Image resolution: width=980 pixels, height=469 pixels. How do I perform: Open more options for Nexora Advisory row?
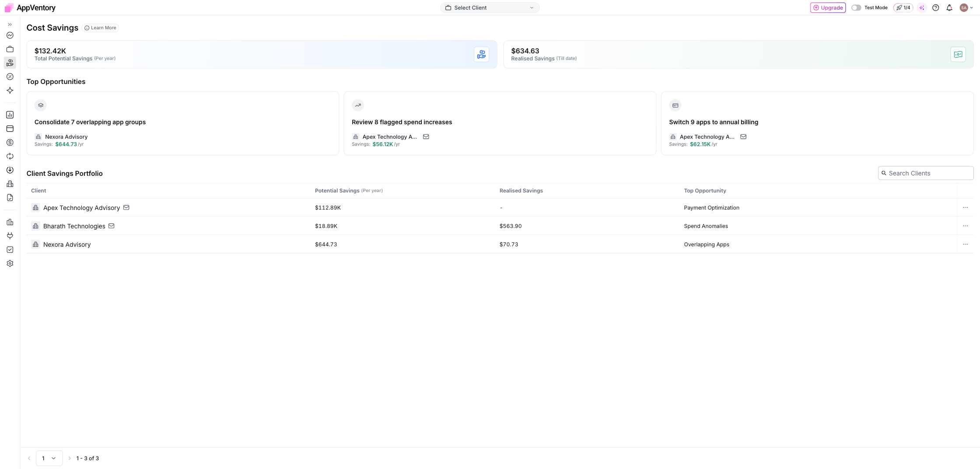(965, 244)
